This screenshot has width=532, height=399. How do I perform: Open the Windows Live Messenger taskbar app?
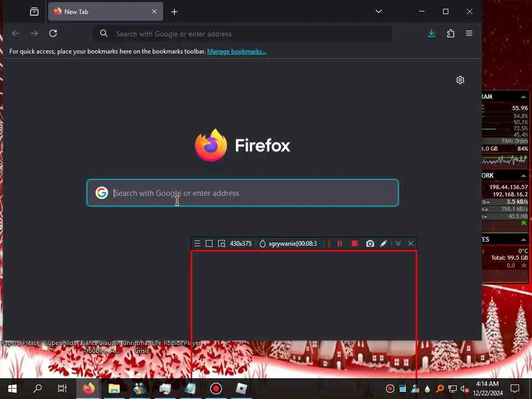click(x=139, y=389)
